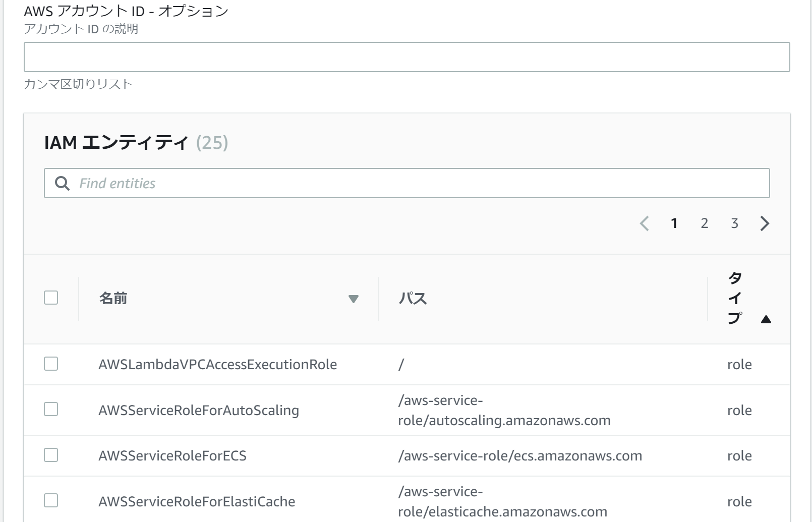This screenshot has height=522, width=812.
Task: Check the AWSLambdaVPCAccessExecutionRole checkbox
Action: pos(50,364)
